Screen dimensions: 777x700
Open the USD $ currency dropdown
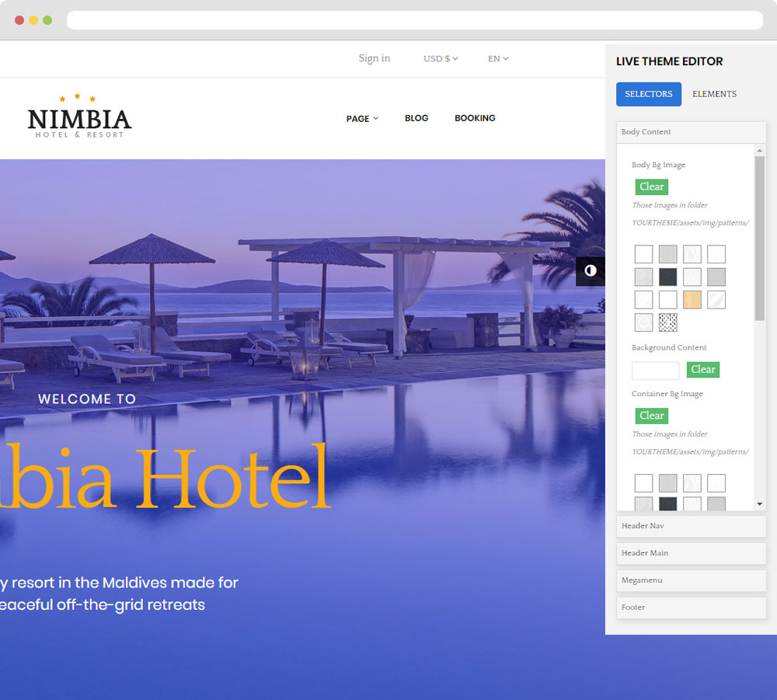click(441, 58)
